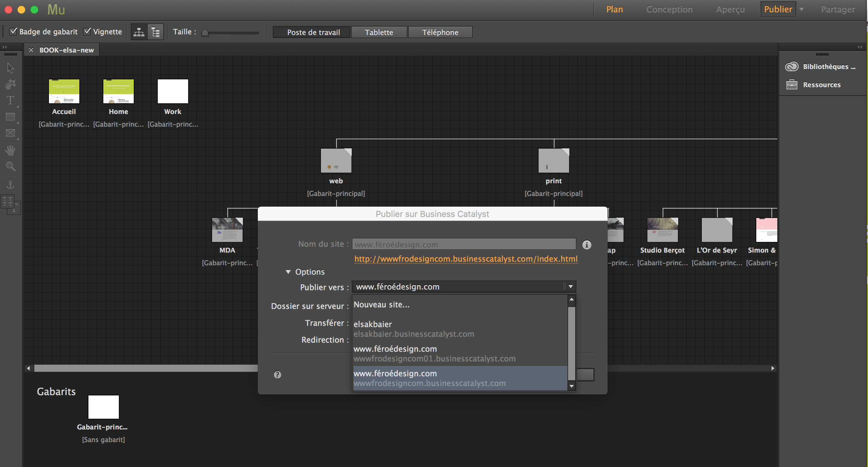
Task: Open the Ressources panel
Action: 813,85
